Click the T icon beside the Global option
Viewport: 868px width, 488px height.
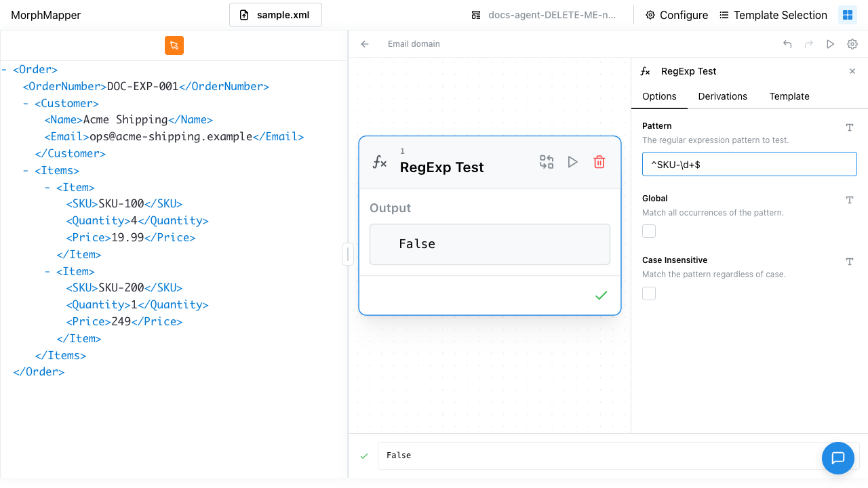coord(850,200)
